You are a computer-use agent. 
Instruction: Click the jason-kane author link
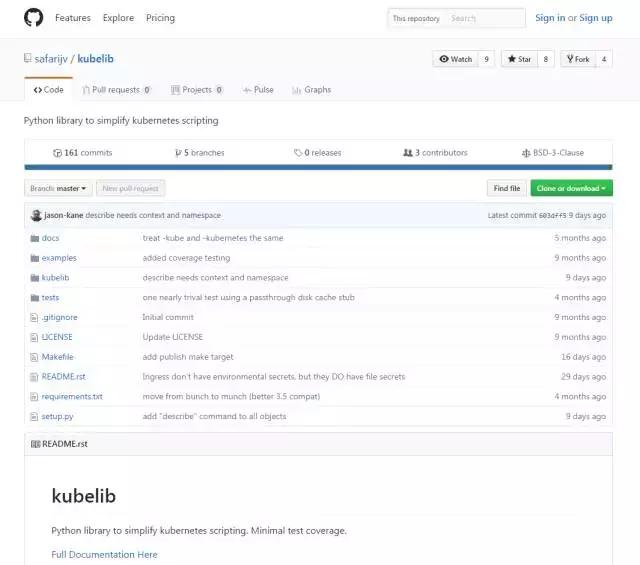64,215
